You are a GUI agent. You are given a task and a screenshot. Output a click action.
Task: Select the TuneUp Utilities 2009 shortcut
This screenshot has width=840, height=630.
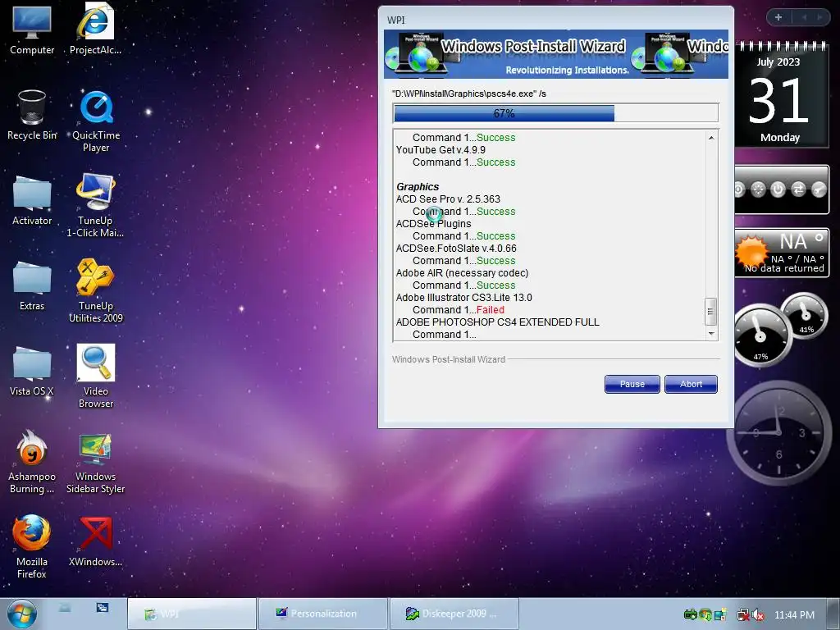[95, 291]
